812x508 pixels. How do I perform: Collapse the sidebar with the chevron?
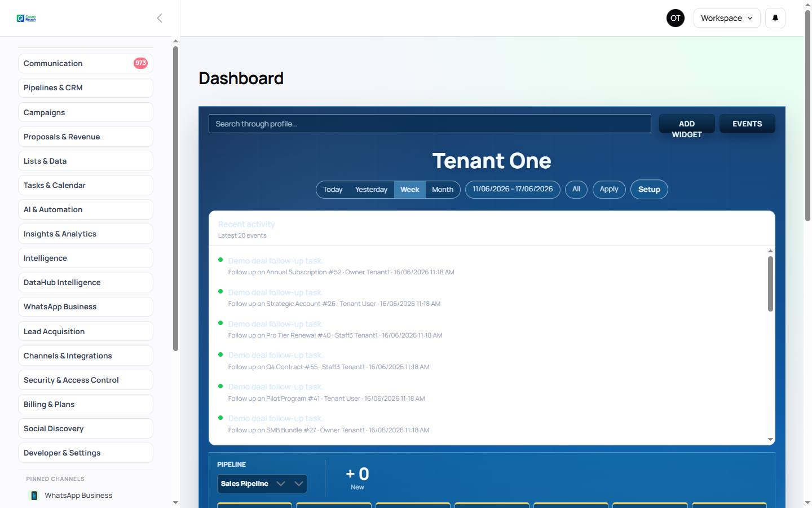[160, 18]
